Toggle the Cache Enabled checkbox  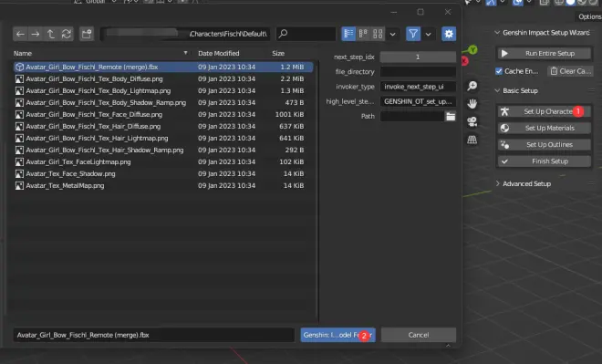coord(499,71)
